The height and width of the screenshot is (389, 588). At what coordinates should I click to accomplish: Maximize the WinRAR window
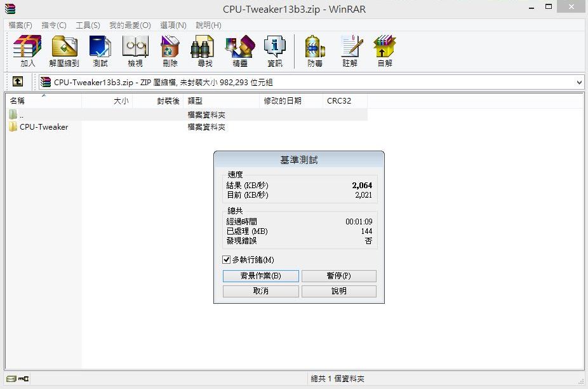point(548,7)
